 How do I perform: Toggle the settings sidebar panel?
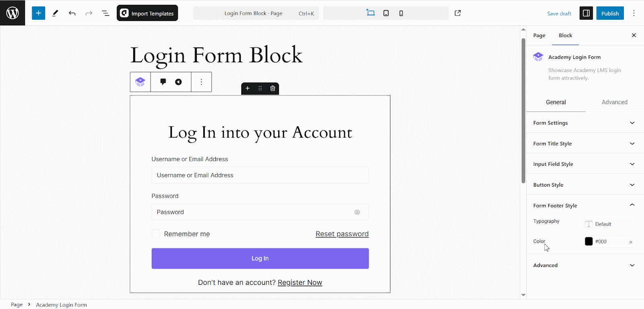(x=586, y=13)
